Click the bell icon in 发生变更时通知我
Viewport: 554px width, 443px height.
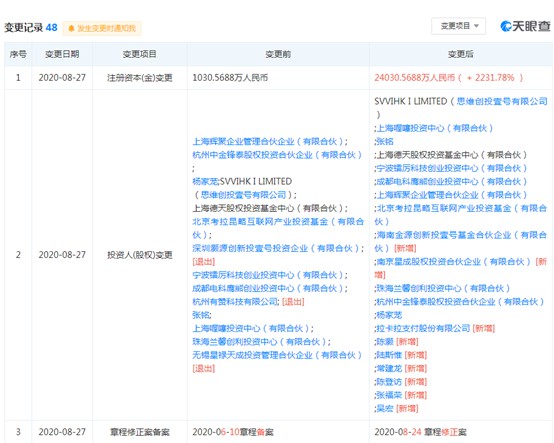point(71,28)
